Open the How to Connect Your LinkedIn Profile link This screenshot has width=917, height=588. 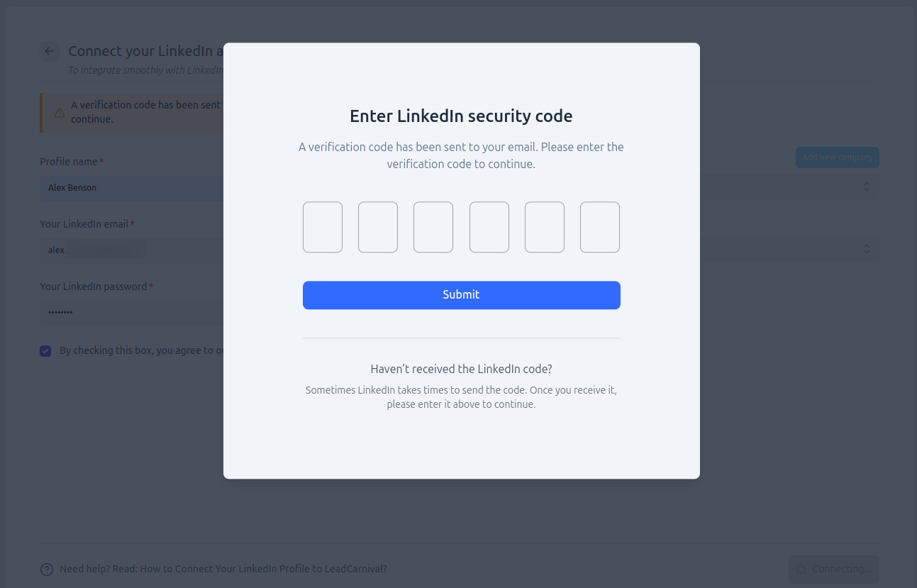(263, 569)
